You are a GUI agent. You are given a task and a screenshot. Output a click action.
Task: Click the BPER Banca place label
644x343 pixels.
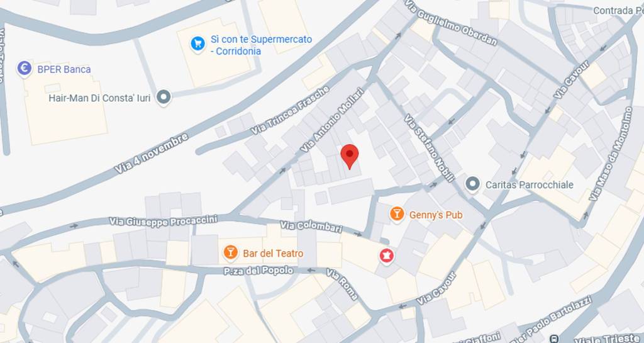point(64,69)
